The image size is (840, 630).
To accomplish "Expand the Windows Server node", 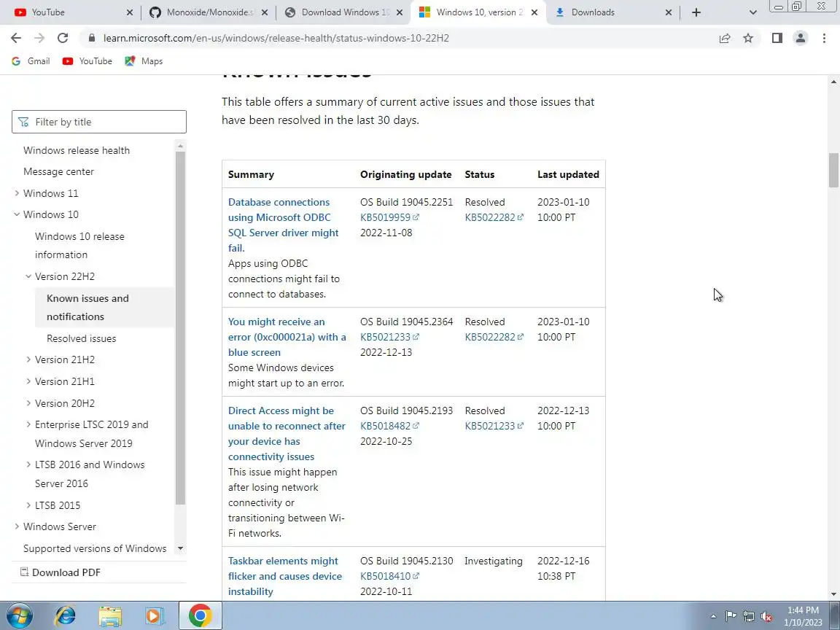I will tap(17, 526).
